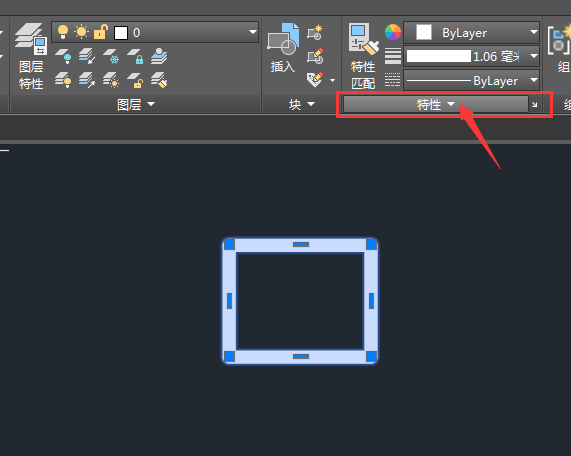Image resolution: width=571 pixels, height=456 pixels.
Task: Expand the 特性 panel title
Action: [x=436, y=105]
